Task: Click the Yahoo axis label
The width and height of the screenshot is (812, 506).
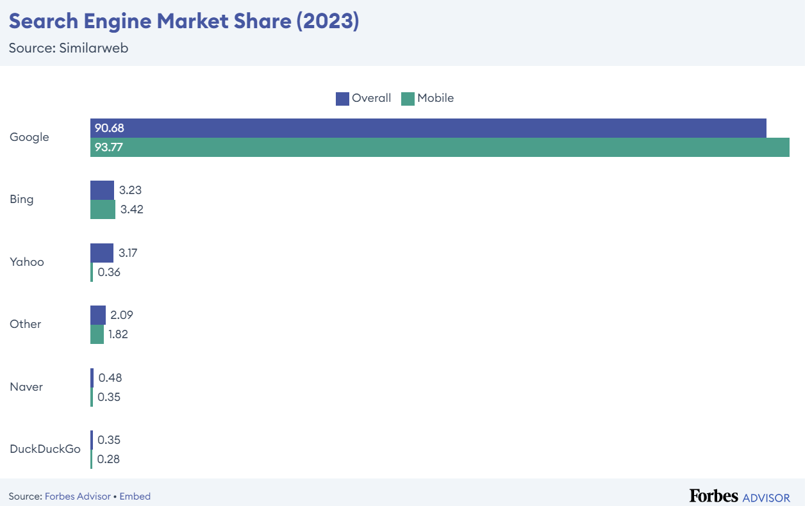Action: 27,262
